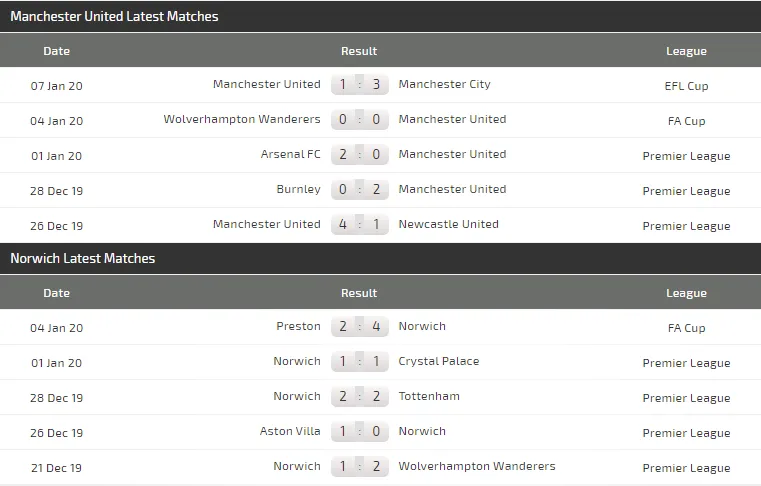Viewport: 761px width, 486px height.
Task: Click Premier League in Tottenham match row
Action: coord(686,398)
